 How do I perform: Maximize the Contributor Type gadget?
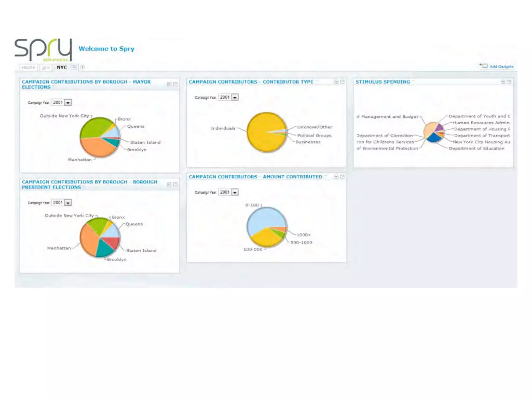(342, 82)
